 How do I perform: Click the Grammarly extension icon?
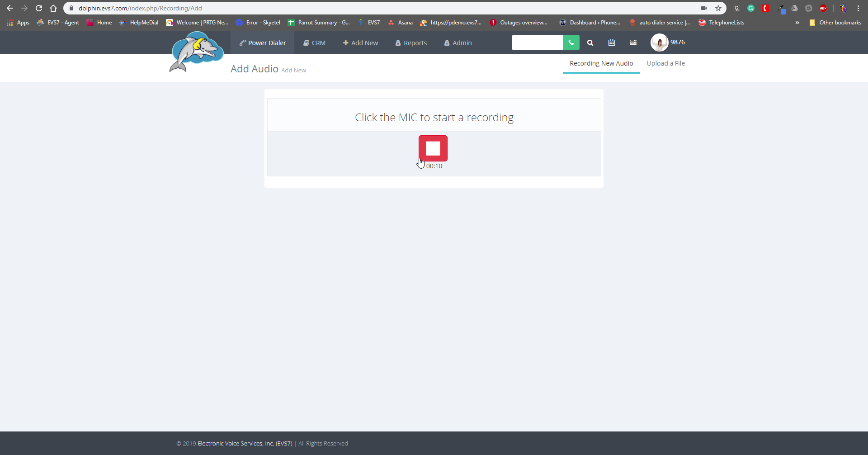(x=751, y=8)
